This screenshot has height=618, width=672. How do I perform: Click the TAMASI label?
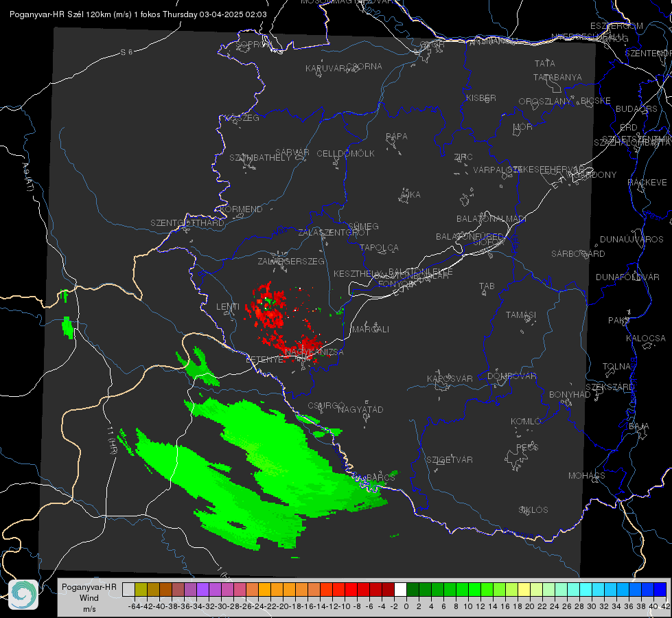tap(521, 314)
